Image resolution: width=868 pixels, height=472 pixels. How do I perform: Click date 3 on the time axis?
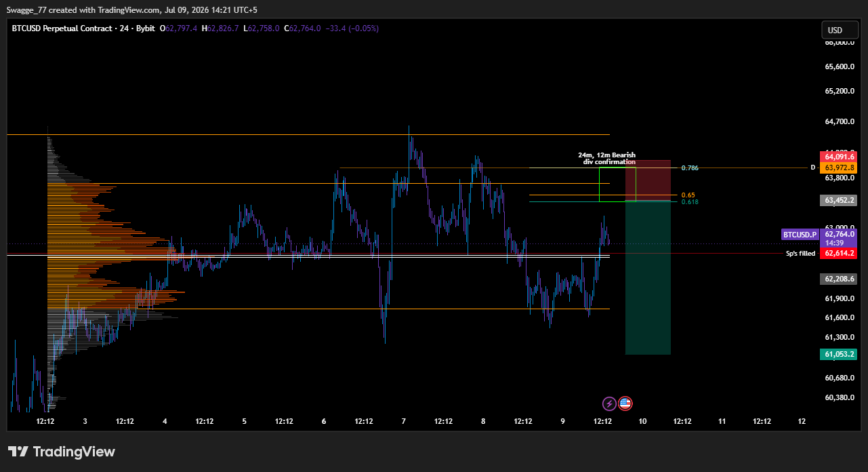click(x=85, y=421)
